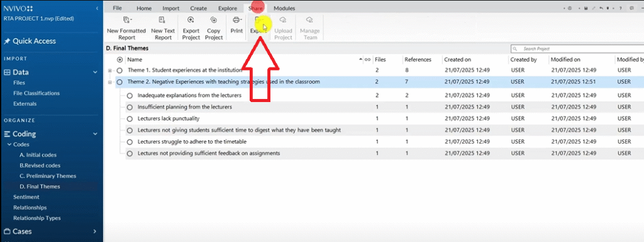Image resolution: width=644 pixels, height=242 pixels.
Task: Open the quick access toolbar dropdown arrow
Action: point(608,8)
